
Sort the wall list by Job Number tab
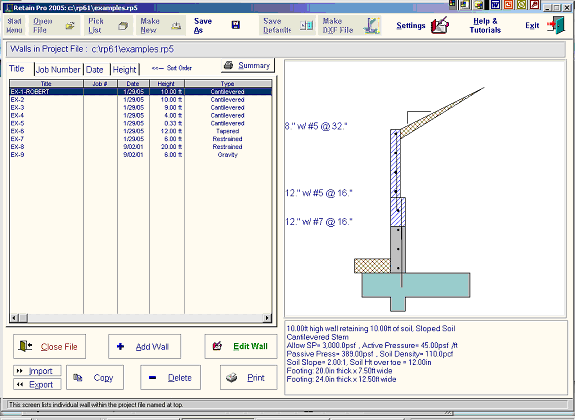58,69
